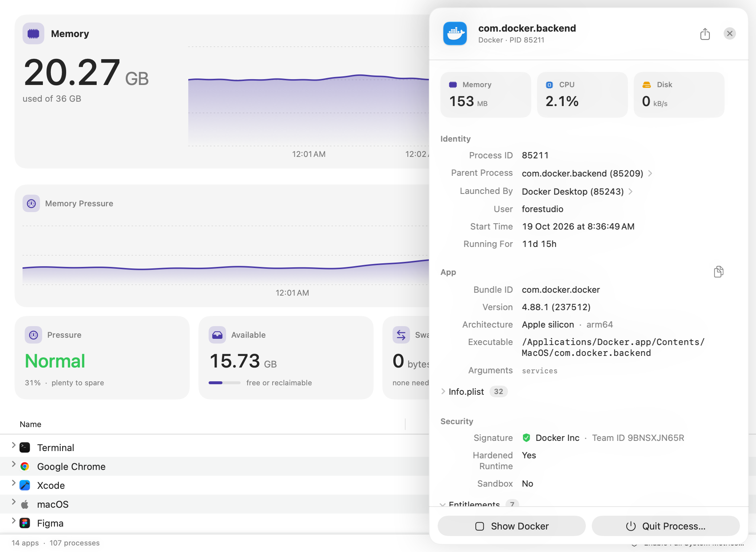The image size is (756, 552).
Task: Expand the Figma process group
Action: tap(13, 521)
